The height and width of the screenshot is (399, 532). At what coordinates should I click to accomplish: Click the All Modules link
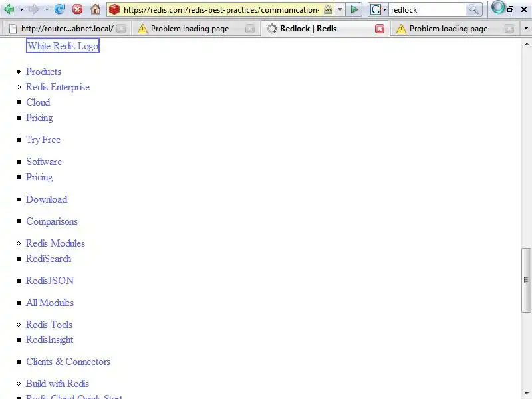click(x=50, y=303)
